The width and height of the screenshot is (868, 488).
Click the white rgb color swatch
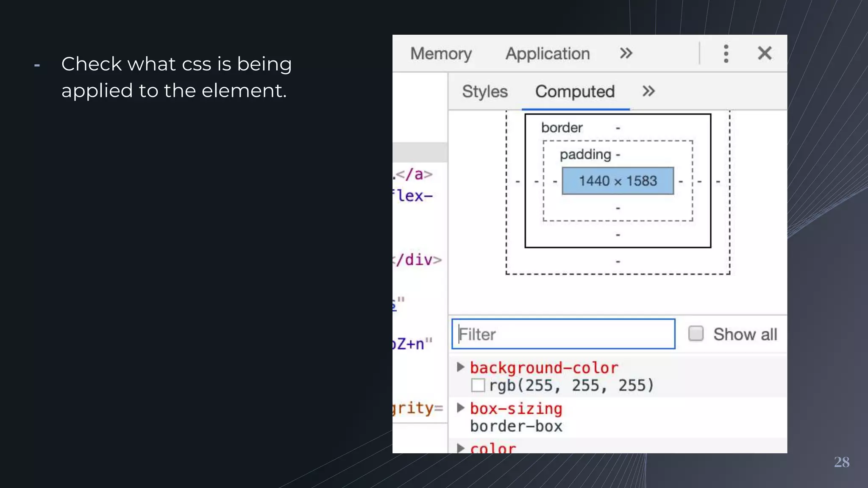[478, 385]
